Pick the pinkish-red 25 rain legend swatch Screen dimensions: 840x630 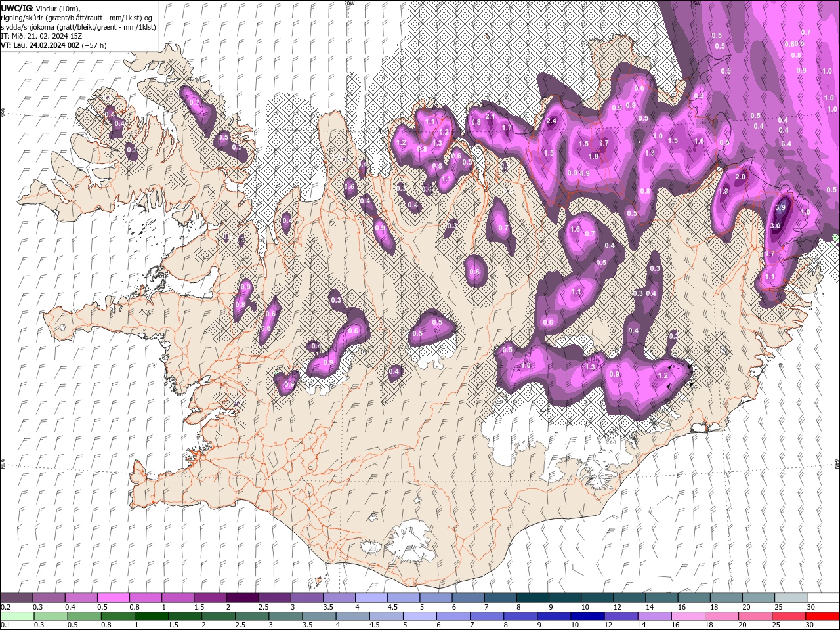pos(788,616)
